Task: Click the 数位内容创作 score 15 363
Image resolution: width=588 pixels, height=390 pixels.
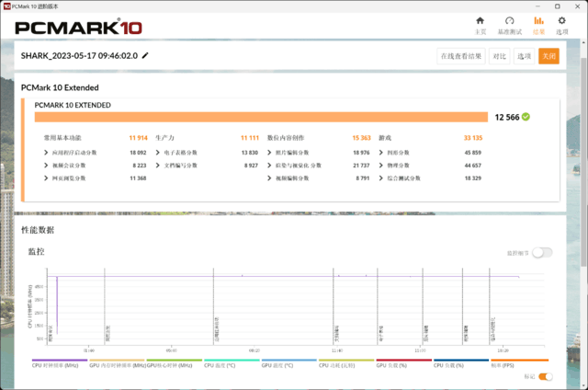Action: coord(361,138)
